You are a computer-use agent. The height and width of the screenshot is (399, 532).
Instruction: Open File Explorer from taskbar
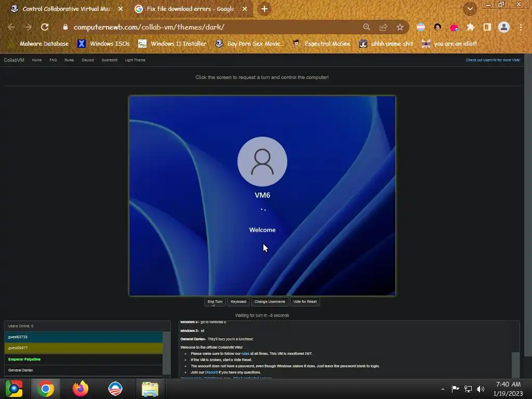150,389
